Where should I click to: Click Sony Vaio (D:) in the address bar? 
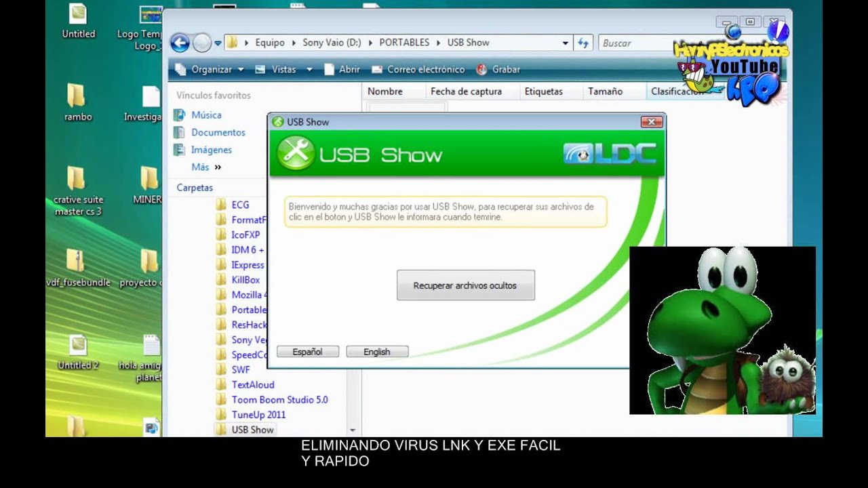pyautogui.click(x=332, y=43)
